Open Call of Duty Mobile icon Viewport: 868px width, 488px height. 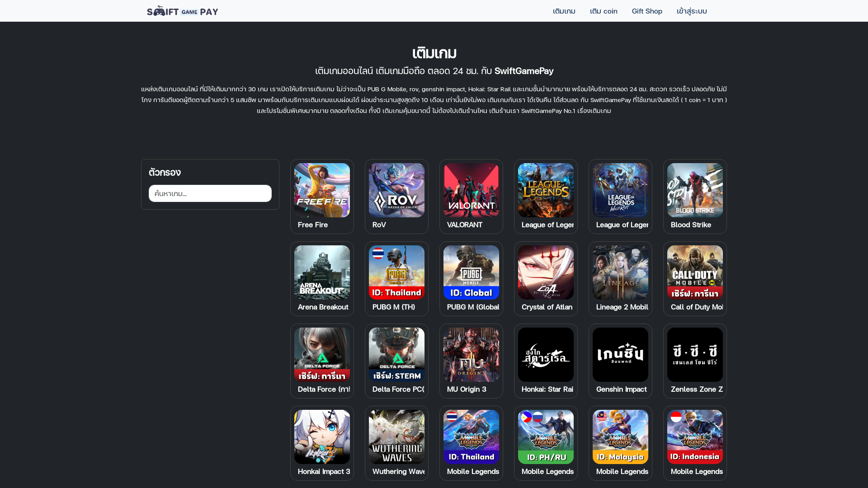[695, 272]
